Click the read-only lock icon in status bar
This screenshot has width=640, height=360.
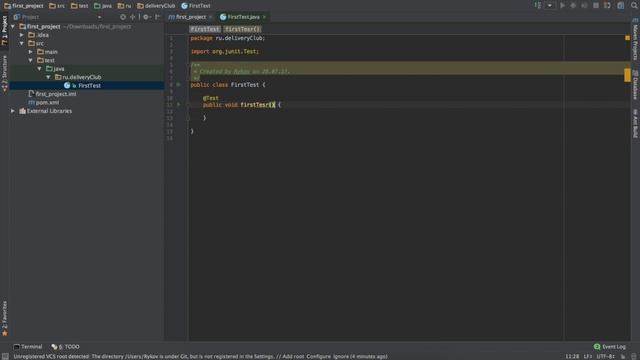click(623, 356)
